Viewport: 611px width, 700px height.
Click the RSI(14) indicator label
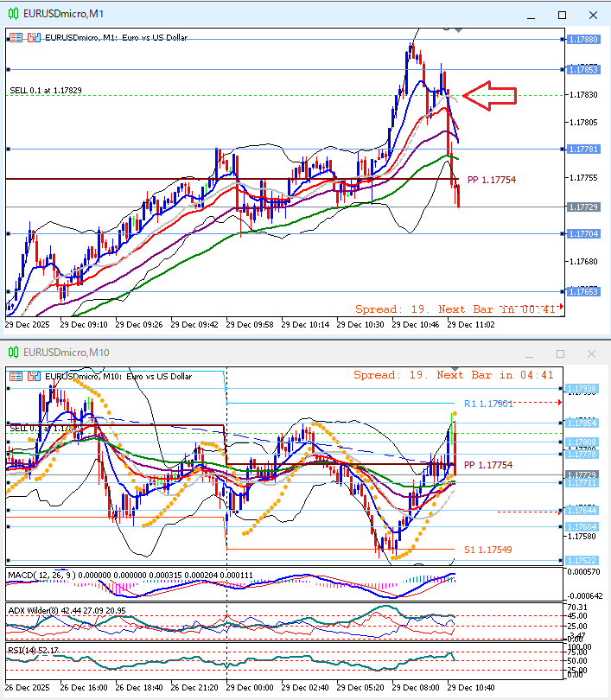click(23, 650)
